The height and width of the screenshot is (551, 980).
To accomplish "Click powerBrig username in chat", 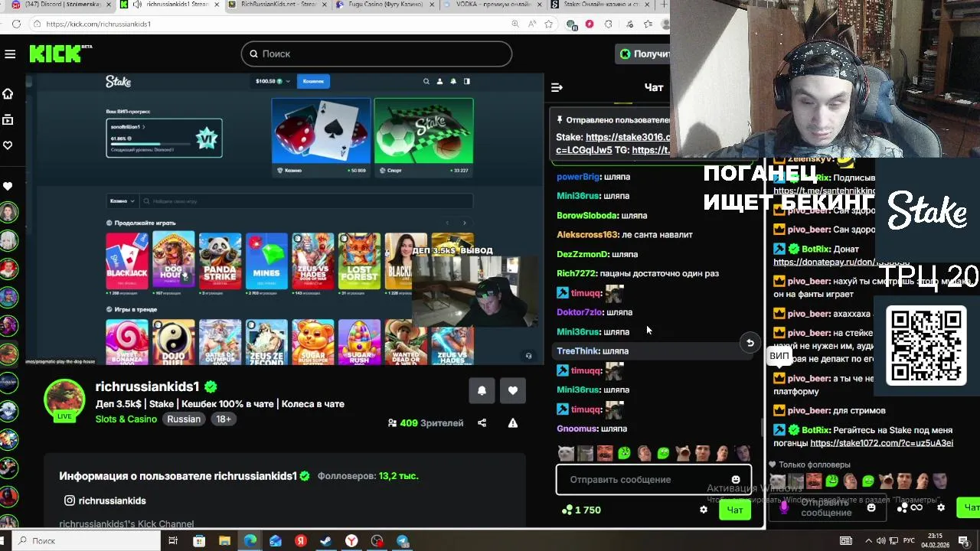I will [x=578, y=177].
